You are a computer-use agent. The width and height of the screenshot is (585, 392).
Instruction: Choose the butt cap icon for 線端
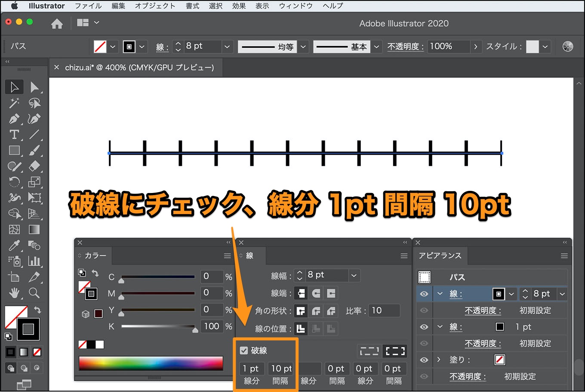coord(301,293)
